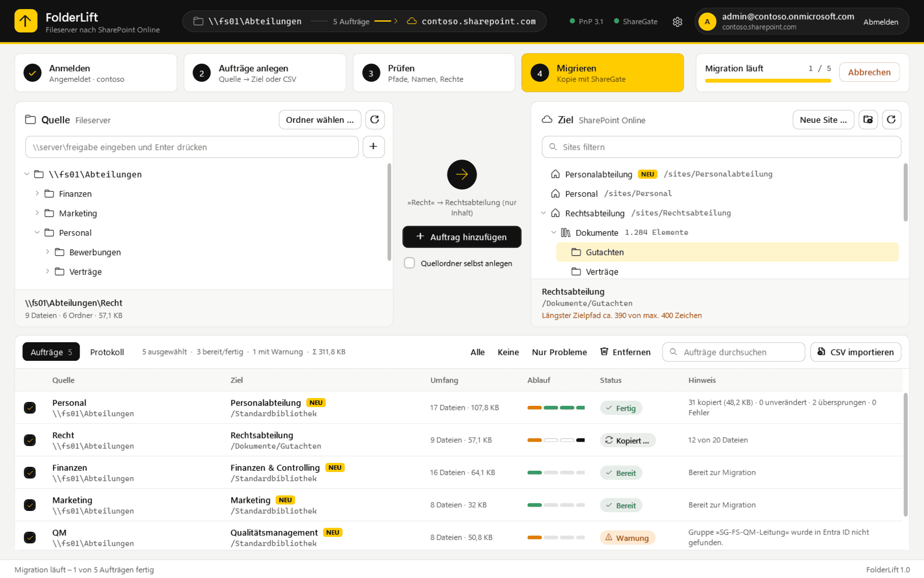Open the new folder icon in Ziel panel

point(868,120)
